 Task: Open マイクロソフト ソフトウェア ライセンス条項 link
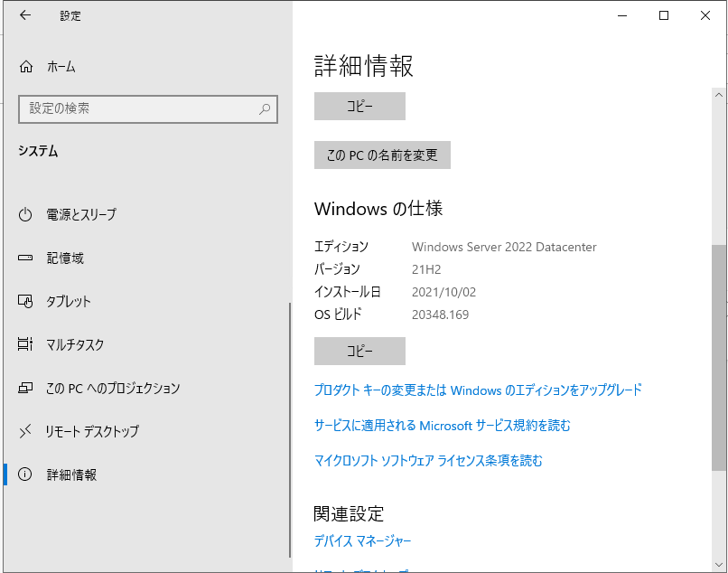428,461
